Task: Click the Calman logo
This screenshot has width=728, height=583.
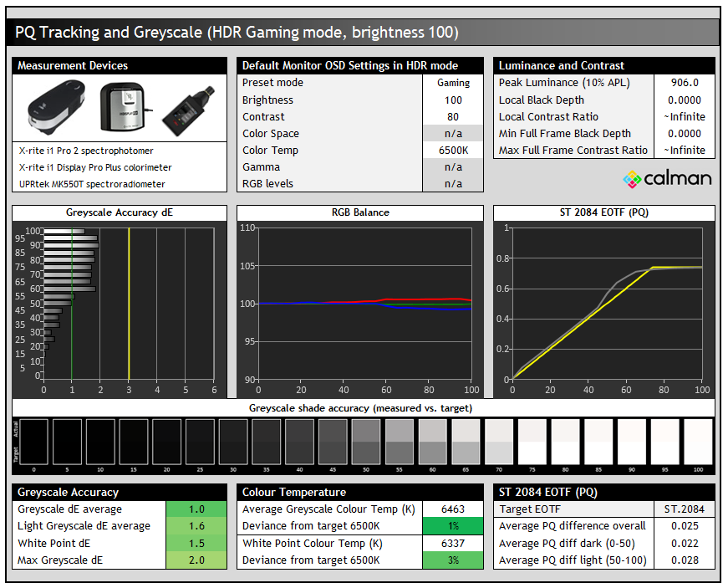Action: (x=667, y=178)
